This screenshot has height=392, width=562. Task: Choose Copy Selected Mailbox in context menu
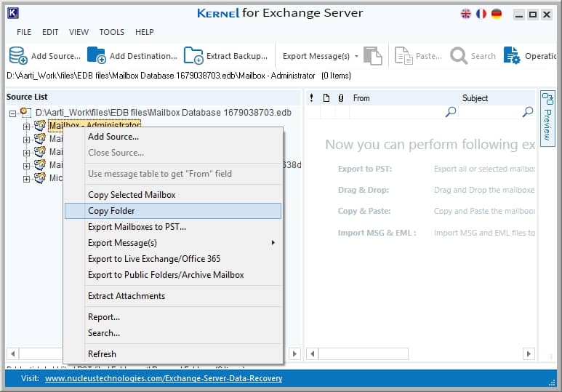(173, 195)
